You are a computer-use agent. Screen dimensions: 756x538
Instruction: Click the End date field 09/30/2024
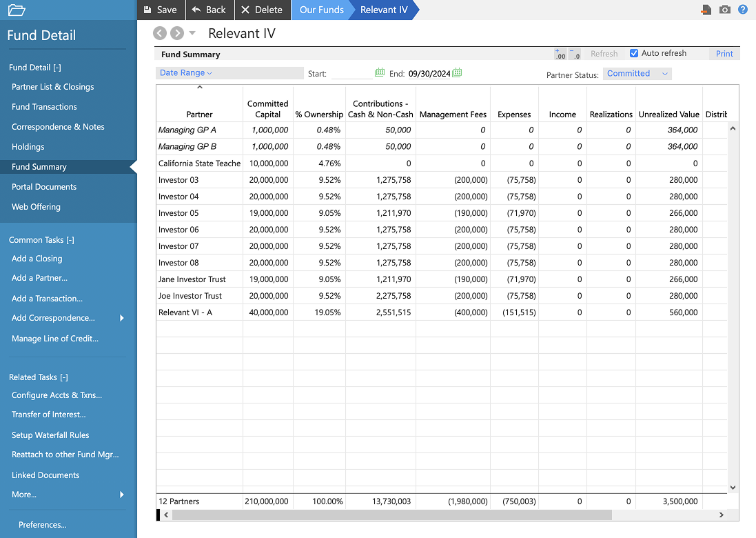(x=429, y=73)
